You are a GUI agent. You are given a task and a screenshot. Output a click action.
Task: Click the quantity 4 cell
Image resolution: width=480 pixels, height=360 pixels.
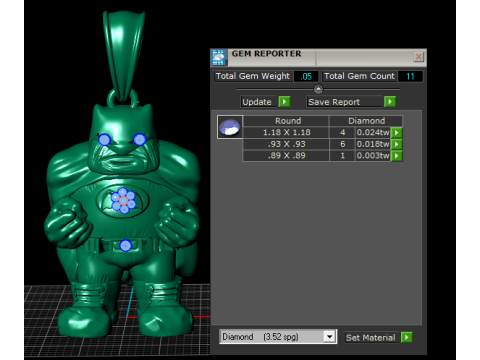(x=342, y=132)
